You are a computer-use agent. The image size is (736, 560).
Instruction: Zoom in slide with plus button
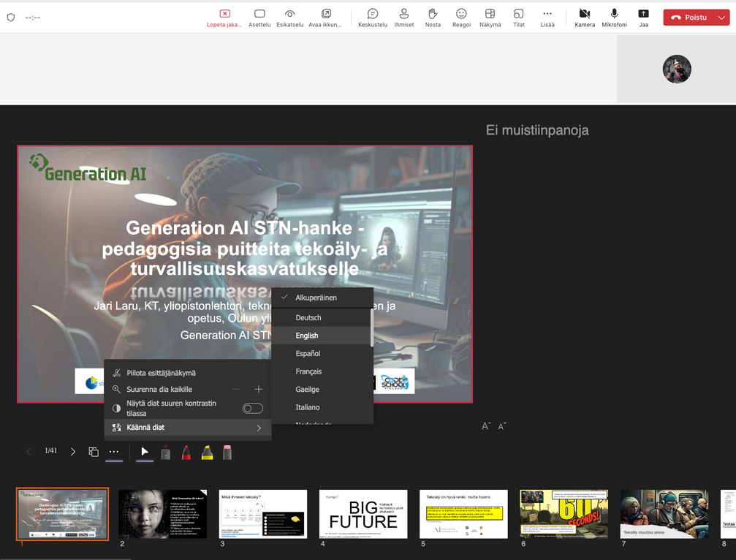point(259,389)
